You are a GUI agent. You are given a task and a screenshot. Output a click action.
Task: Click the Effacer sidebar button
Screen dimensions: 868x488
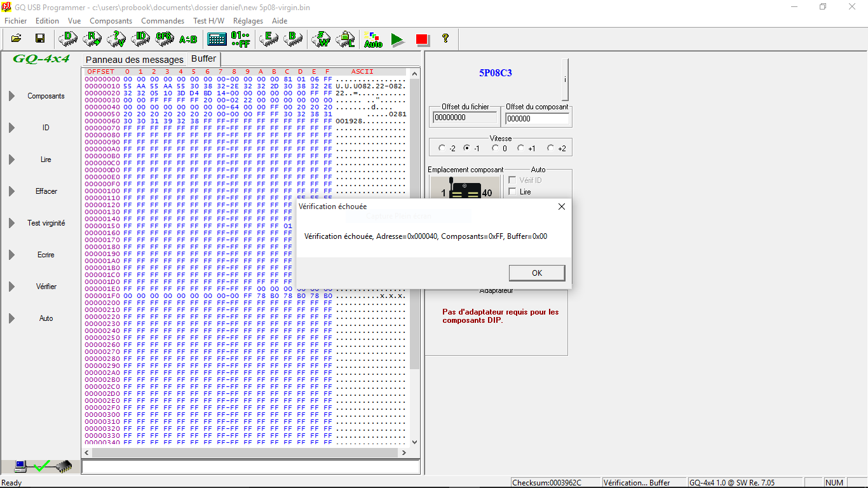[46, 191]
